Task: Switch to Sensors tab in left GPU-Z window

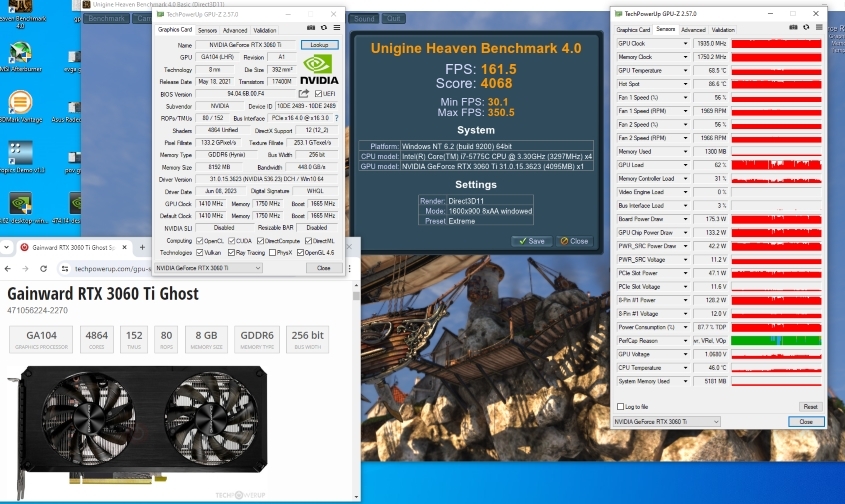Action: coord(207,30)
